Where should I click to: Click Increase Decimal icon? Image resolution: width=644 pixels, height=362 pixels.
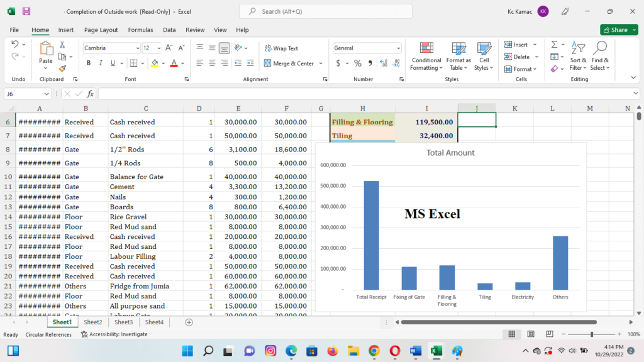click(x=384, y=63)
